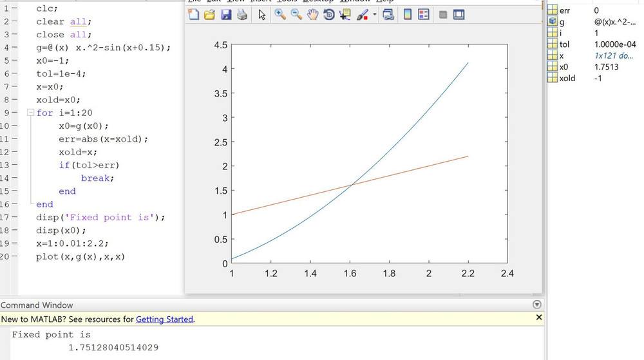Select the Data Cursor tool

(345, 14)
